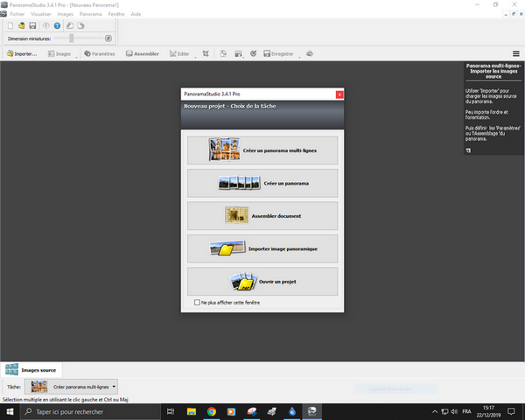Click the interactive panorama export icon
This screenshot has width=525, height=420.
[x=238, y=53]
